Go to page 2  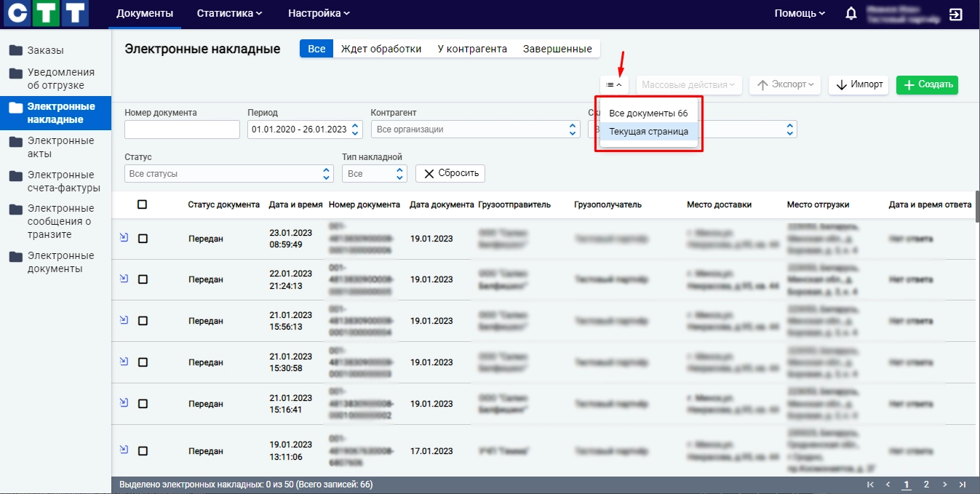pos(926,485)
